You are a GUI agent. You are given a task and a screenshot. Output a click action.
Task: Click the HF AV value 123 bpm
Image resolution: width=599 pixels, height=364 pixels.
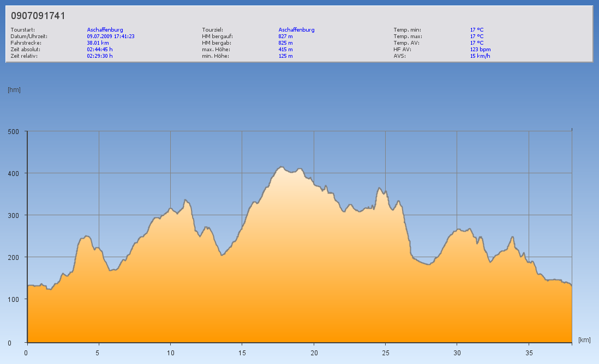480,49
